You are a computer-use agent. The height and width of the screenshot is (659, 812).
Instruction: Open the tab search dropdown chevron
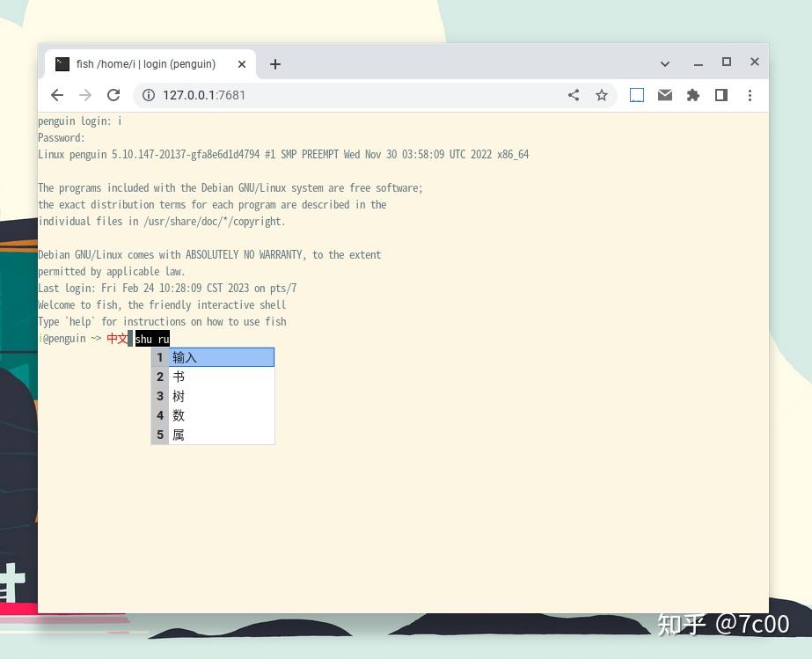coord(665,63)
